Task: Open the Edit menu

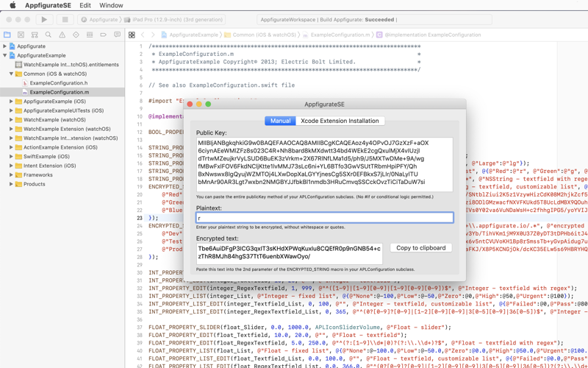Action: [x=85, y=5]
